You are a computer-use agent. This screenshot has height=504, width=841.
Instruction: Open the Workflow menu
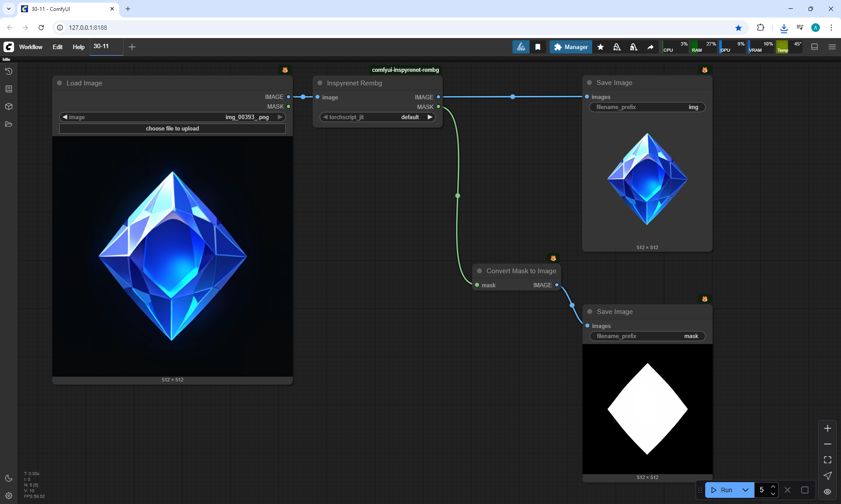coord(31,47)
